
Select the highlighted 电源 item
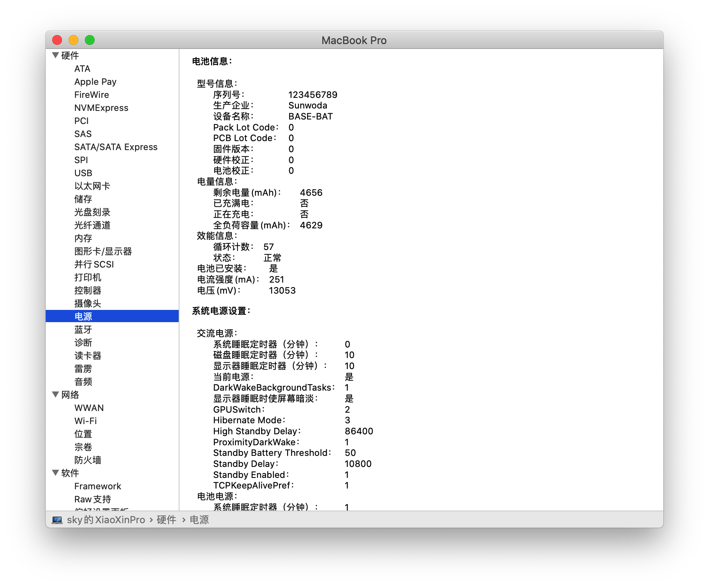pyautogui.click(x=112, y=316)
